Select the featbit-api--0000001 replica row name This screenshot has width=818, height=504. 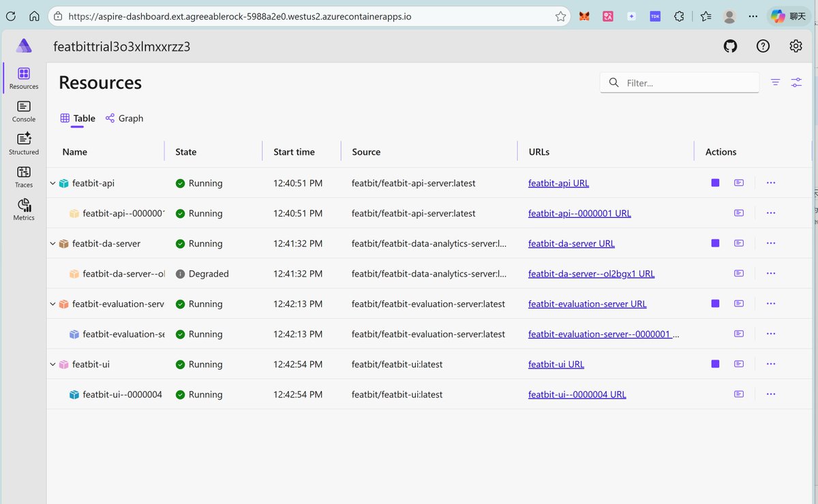coord(123,213)
